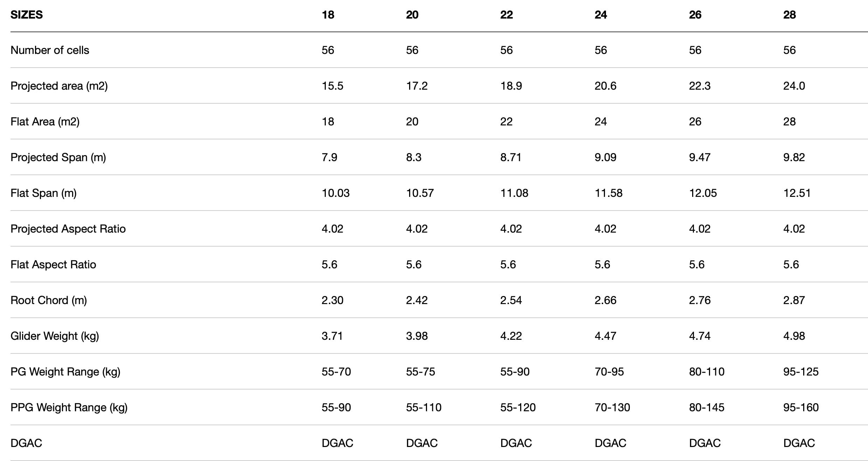
Task: Click flat span value 12.51
Action: tap(797, 193)
